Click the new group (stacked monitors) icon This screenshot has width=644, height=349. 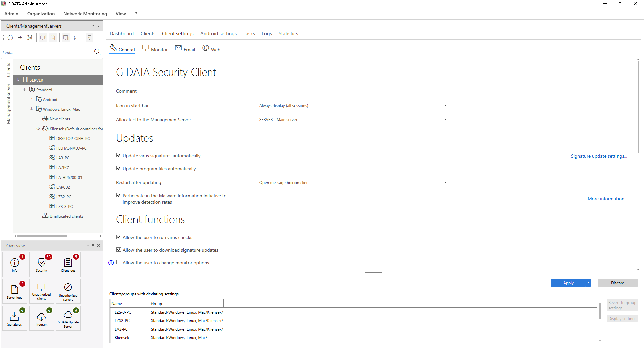point(43,38)
